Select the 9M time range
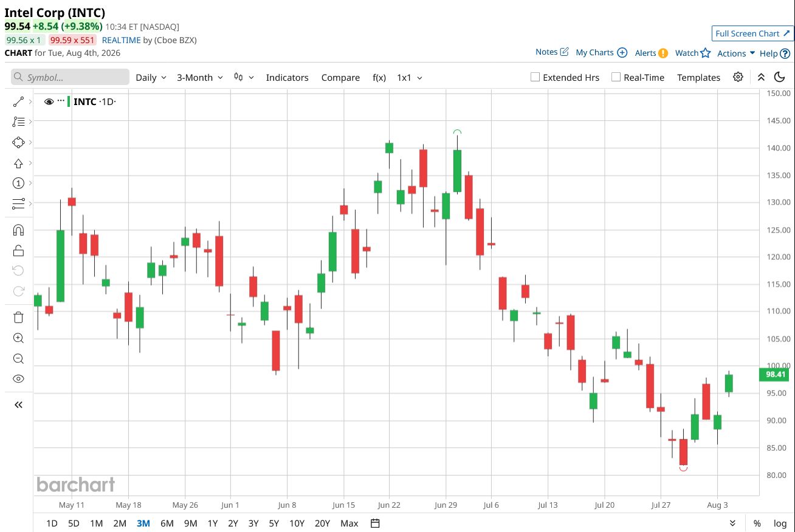The width and height of the screenshot is (795, 532). tap(191, 523)
